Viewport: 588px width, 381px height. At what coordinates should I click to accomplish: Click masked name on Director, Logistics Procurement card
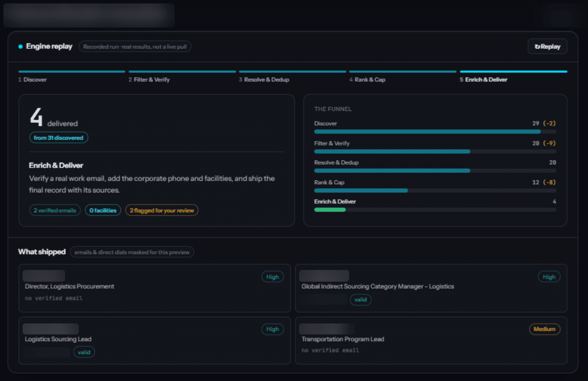[x=44, y=275]
